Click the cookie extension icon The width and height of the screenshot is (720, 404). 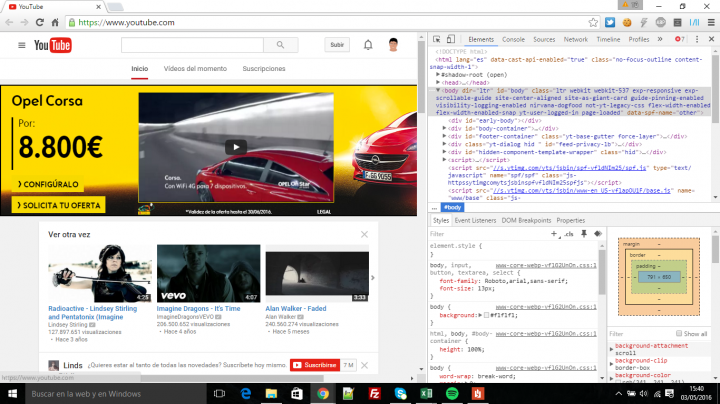pyautogui.click(x=627, y=22)
